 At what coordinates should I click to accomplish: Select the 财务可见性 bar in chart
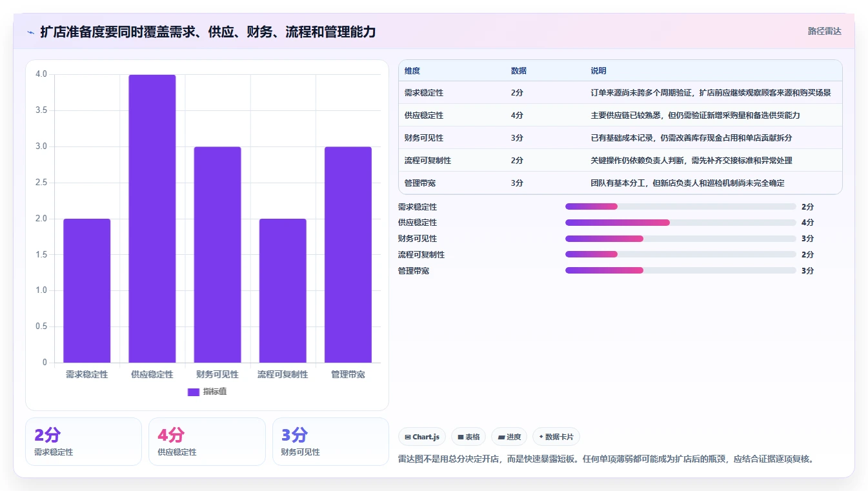(217, 255)
